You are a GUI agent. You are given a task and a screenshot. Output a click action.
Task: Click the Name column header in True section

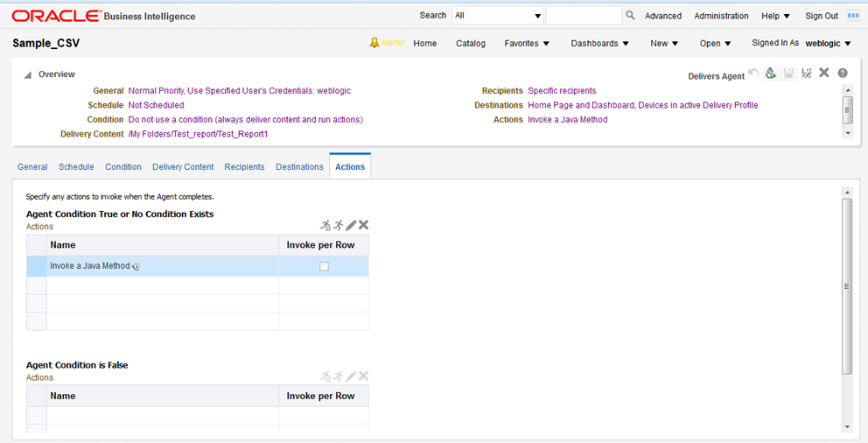(163, 245)
